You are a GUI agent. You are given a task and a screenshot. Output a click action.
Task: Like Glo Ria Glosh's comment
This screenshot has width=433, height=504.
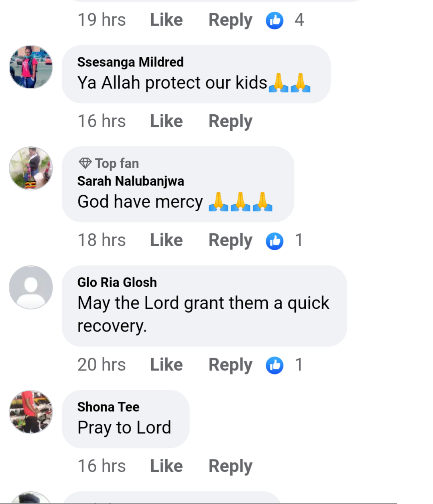[x=166, y=365]
